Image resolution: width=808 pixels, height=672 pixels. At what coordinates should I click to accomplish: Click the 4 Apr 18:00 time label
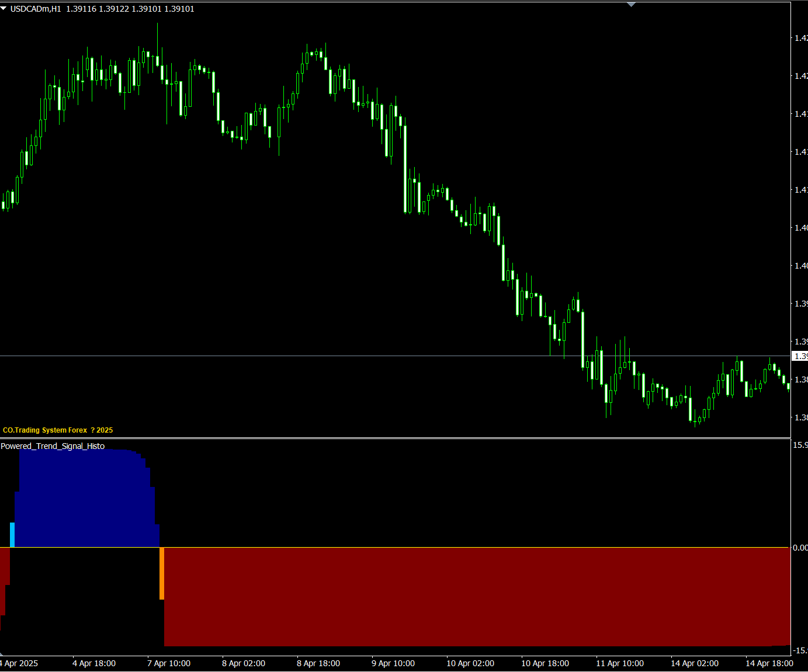[x=94, y=663]
